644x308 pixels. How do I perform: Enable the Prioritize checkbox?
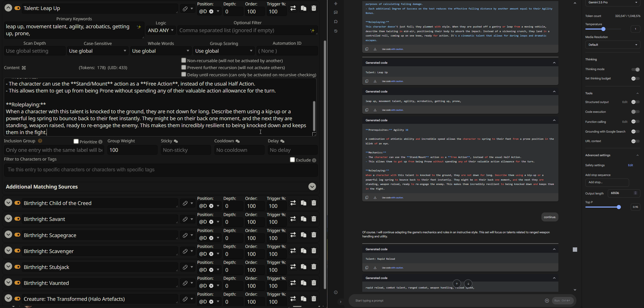(76, 141)
